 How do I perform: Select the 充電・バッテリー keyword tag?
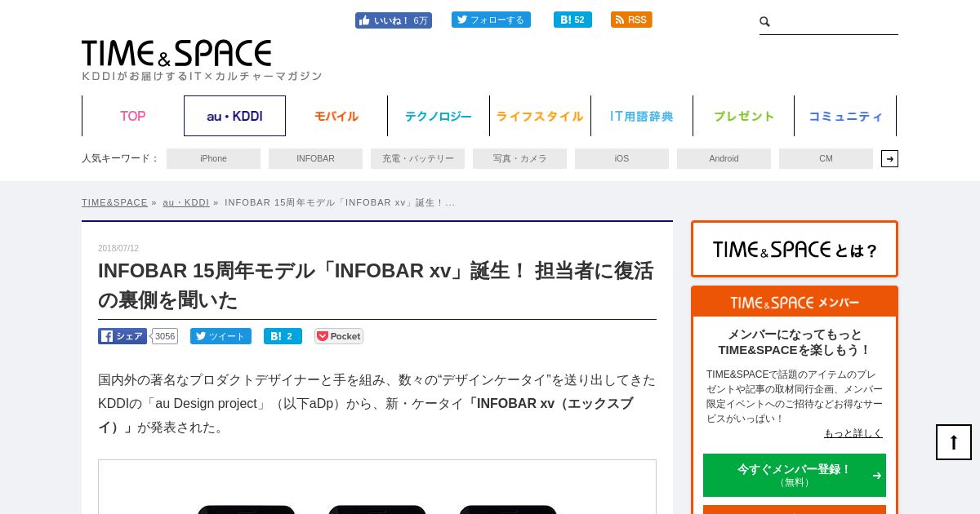pyautogui.click(x=417, y=158)
